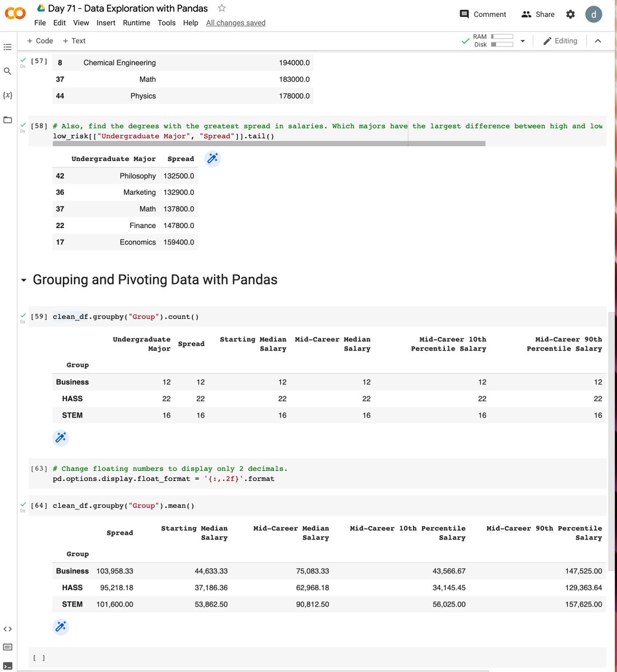Click into the groupby count() code line

pyautogui.click(x=126, y=316)
